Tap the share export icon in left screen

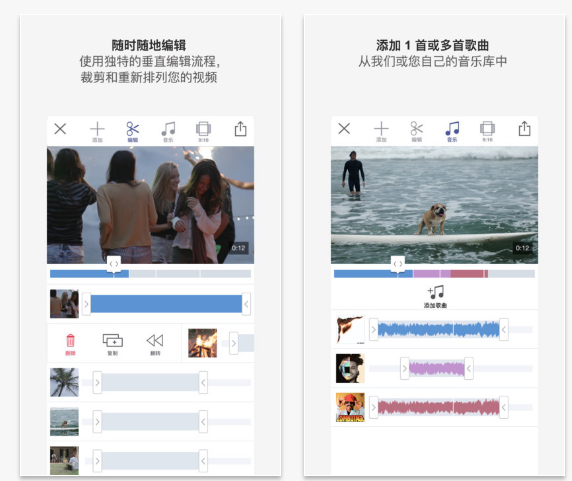click(240, 129)
